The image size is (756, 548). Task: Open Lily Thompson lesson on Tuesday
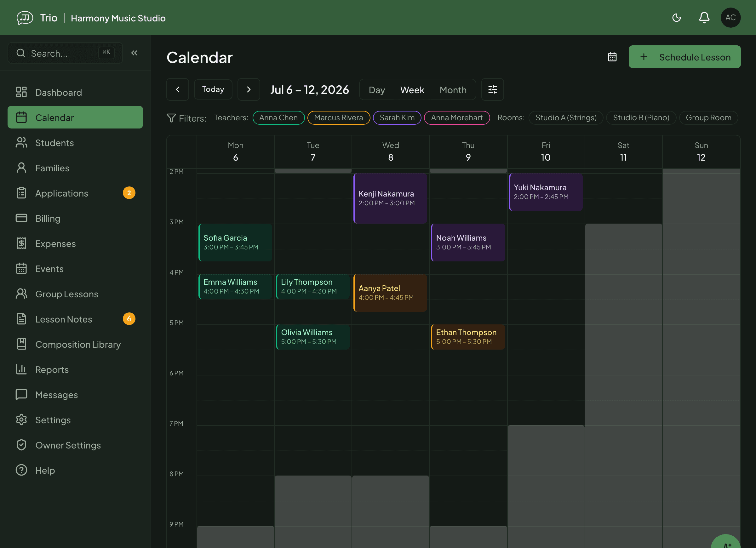tap(313, 287)
